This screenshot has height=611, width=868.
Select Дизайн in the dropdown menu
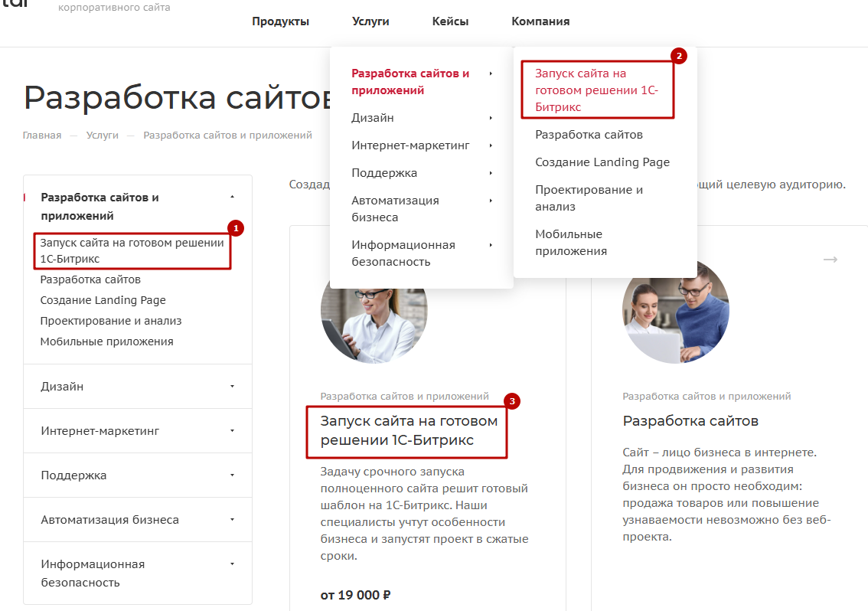click(373, 118)
